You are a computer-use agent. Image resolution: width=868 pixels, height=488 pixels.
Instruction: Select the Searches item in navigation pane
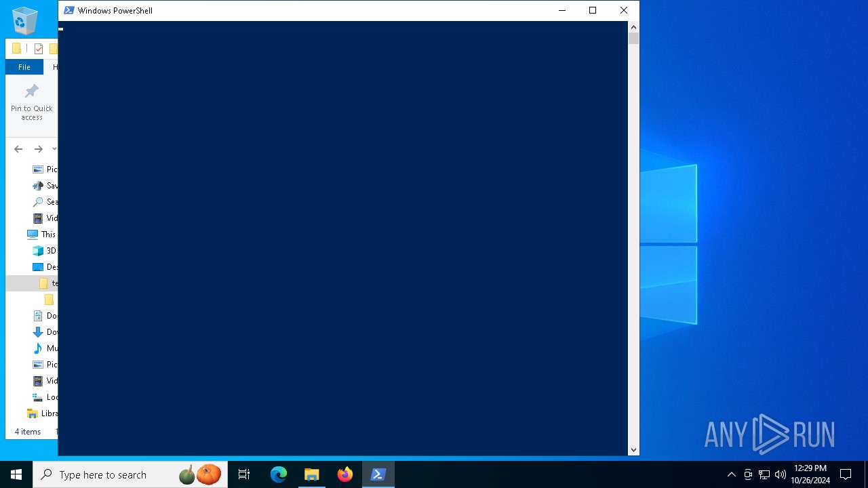[x=45, y=202]
